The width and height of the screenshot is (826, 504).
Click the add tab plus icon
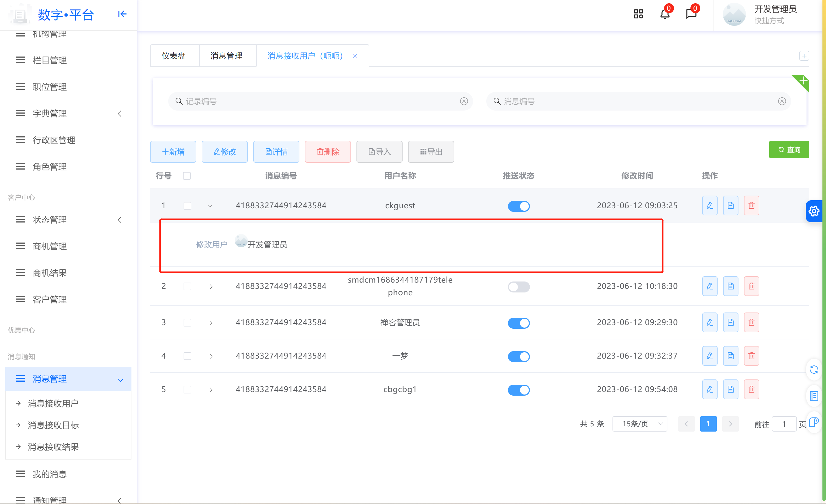pyautogui.click(x=804, y=56)
